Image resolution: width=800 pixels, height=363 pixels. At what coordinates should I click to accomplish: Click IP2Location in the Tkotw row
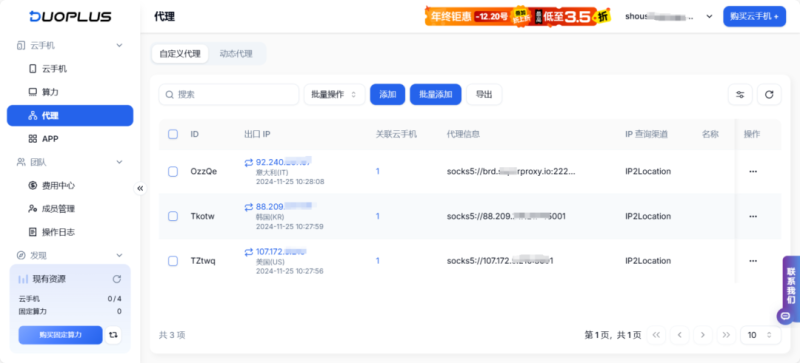click(648, 216)
